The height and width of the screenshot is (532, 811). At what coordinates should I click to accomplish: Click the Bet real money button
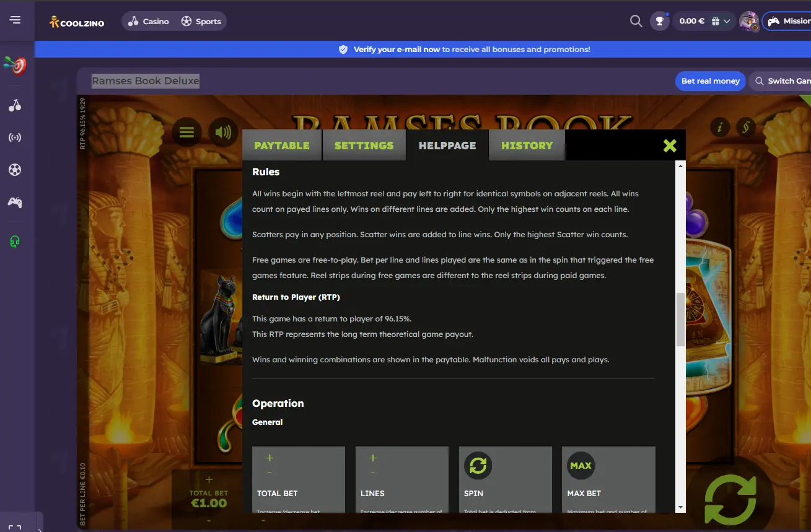pos(711,81)
